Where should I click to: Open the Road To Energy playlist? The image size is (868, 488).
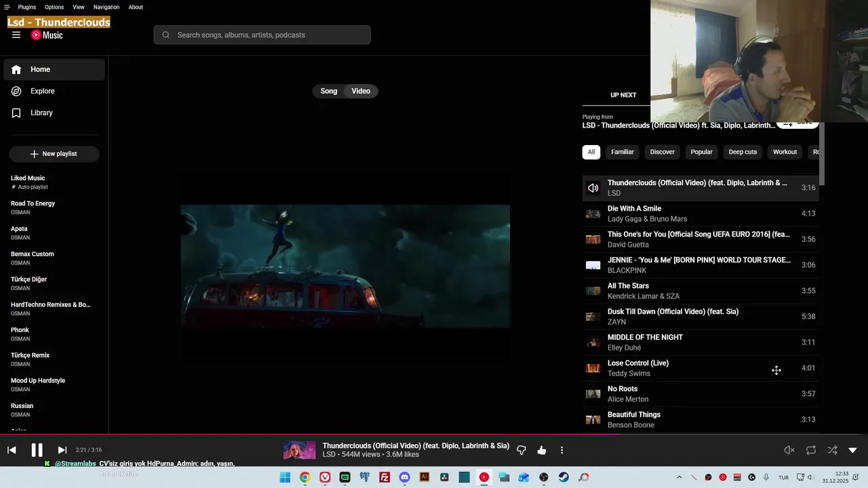54,207
